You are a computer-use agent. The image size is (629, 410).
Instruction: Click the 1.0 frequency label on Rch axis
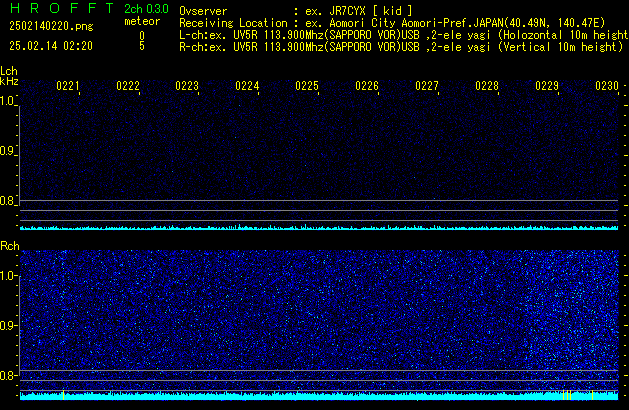click(x=7, y=276)
